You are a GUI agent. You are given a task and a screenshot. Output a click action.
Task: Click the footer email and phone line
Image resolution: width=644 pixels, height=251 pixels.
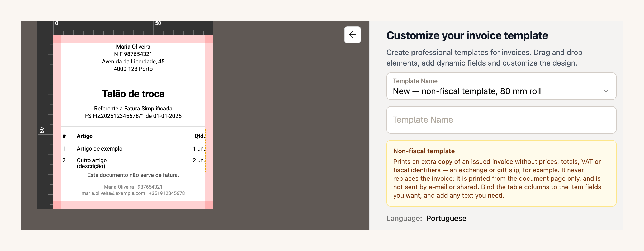tap(133, 193)
